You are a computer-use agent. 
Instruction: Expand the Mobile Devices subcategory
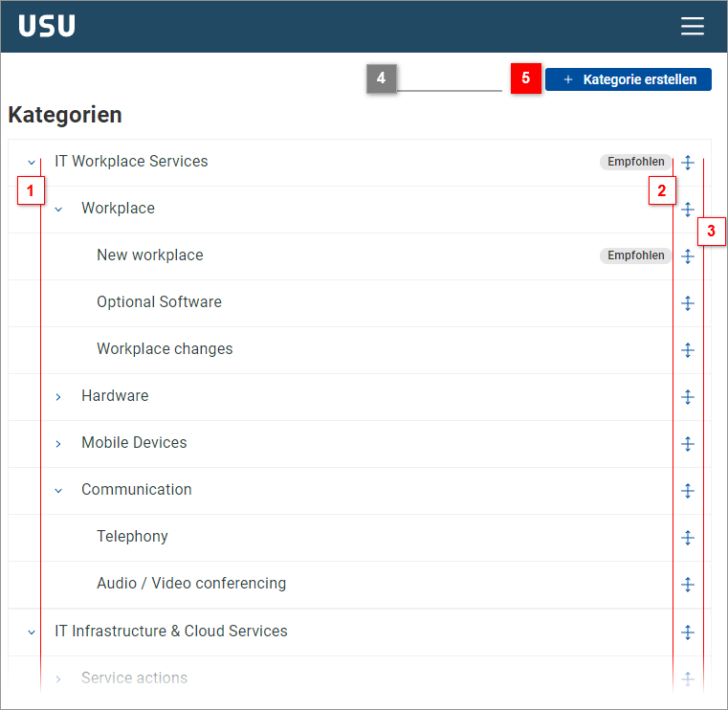tap(58, 444)
